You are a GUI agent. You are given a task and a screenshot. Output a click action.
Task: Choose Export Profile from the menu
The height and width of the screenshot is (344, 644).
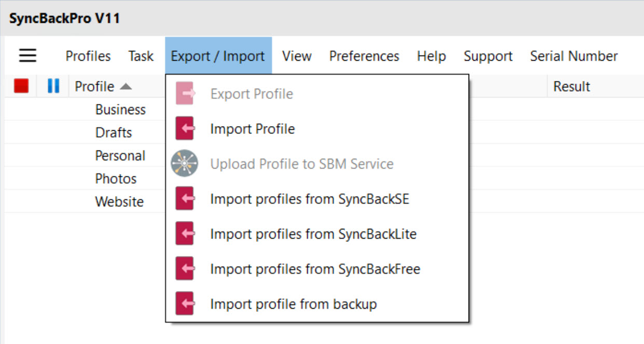click(317, 94)
